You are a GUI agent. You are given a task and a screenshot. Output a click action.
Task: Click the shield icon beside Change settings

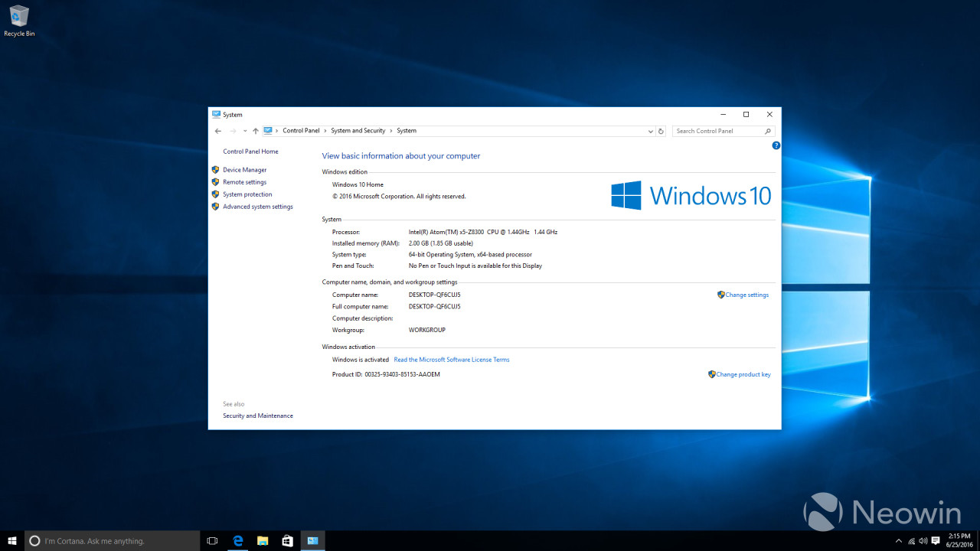click(x=721, y=295)
